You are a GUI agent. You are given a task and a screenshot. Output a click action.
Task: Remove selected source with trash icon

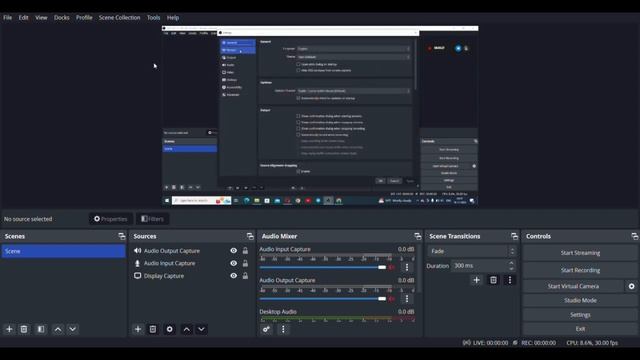pyautogui.click(x=153, y=329)
